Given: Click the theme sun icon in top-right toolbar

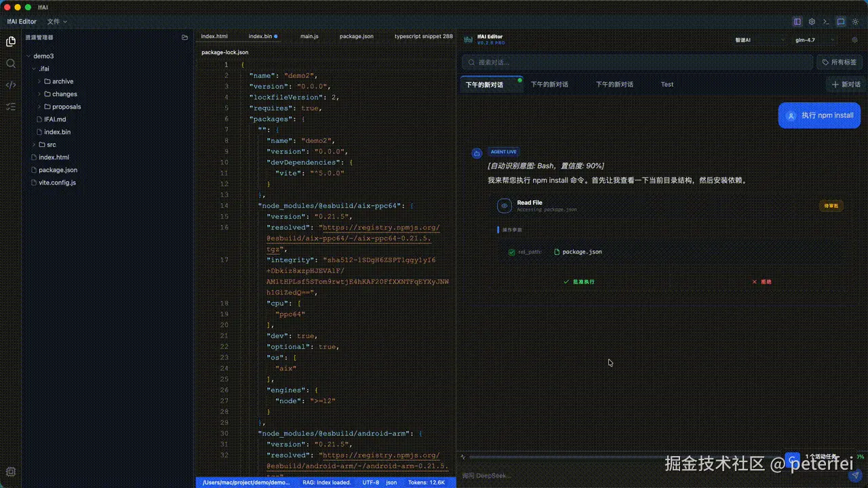Looking at the screenshot, I should [855, 21].
